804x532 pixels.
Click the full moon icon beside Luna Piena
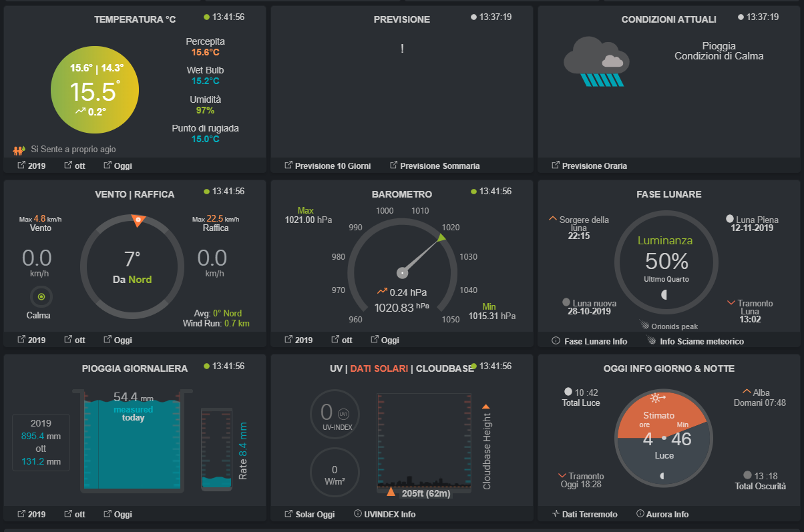(x=730, y=218)
